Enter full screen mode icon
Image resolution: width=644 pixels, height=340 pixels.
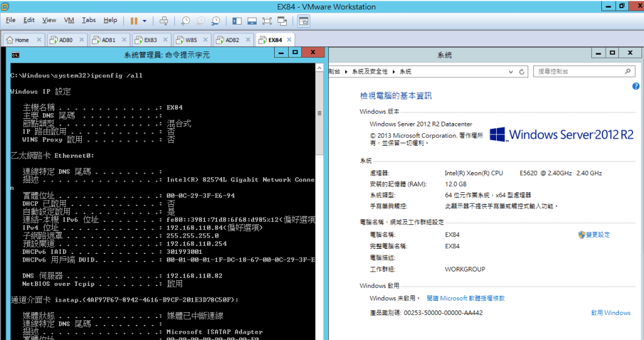266,21
